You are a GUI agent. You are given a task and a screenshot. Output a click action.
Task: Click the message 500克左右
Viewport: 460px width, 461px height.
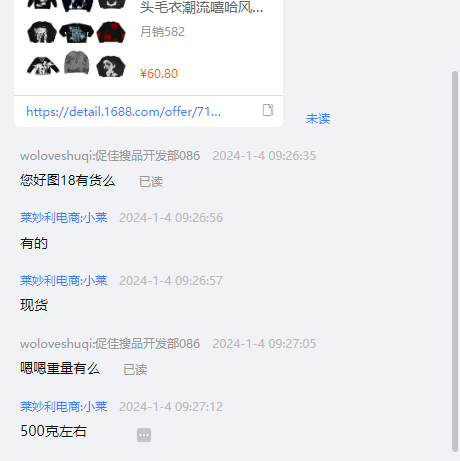point(53,431)
